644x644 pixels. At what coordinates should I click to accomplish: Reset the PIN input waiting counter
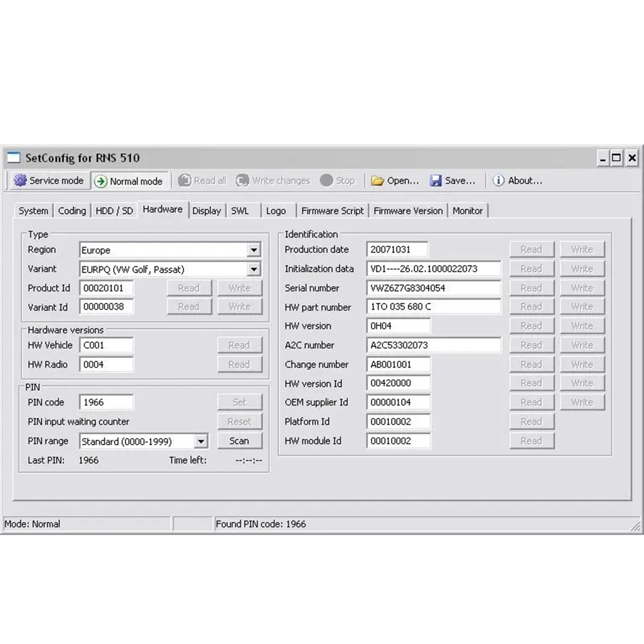pos(240,422)
